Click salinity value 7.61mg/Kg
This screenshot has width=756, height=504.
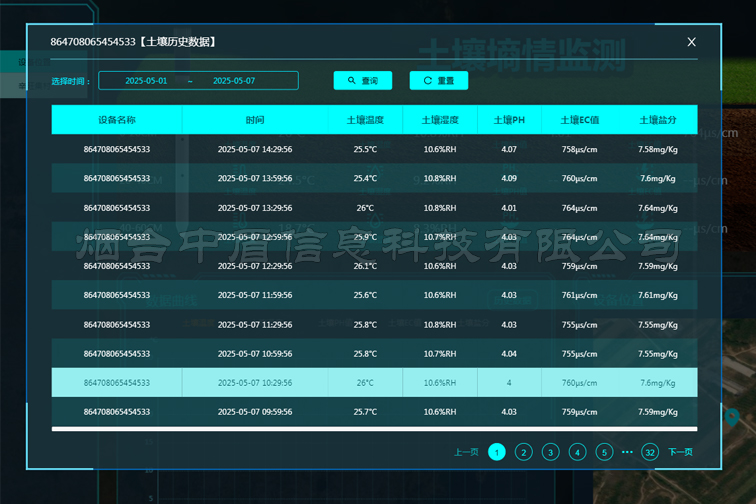point(658,295)
